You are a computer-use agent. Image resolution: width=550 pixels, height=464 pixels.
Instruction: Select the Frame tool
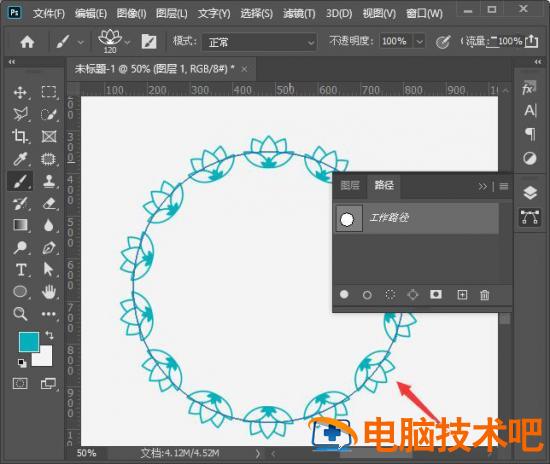(x=49, y=136)
